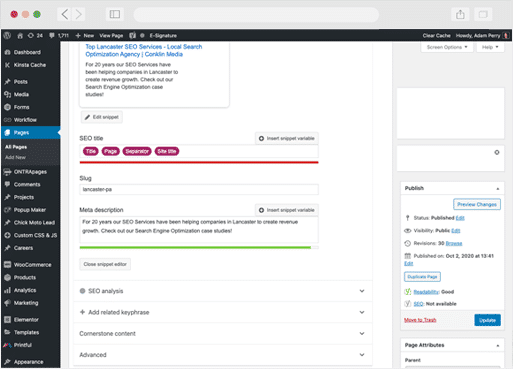Click the Yoast icon in admin bar
The width and height of the screenshot is (513, 369).
click(x=132, y=35)
